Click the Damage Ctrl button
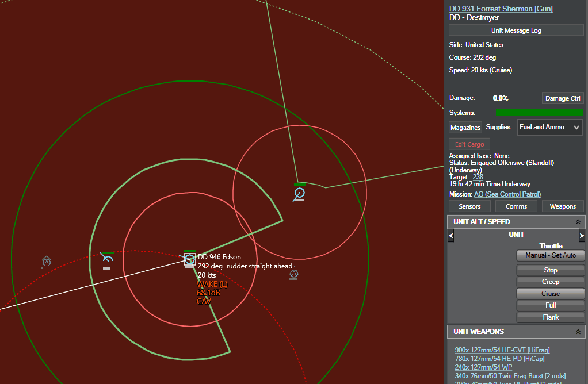This screenshot has height=384, width=588. click(x=563, y=98)
